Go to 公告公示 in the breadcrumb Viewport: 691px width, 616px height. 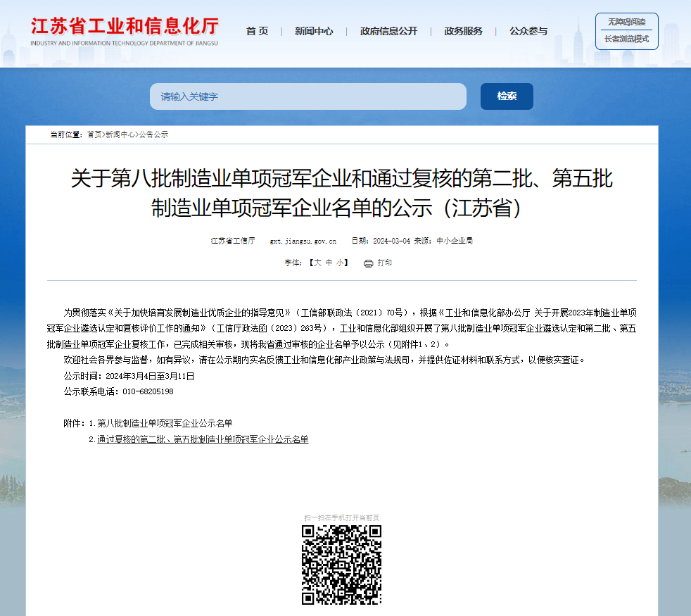(x=153, y=134)
